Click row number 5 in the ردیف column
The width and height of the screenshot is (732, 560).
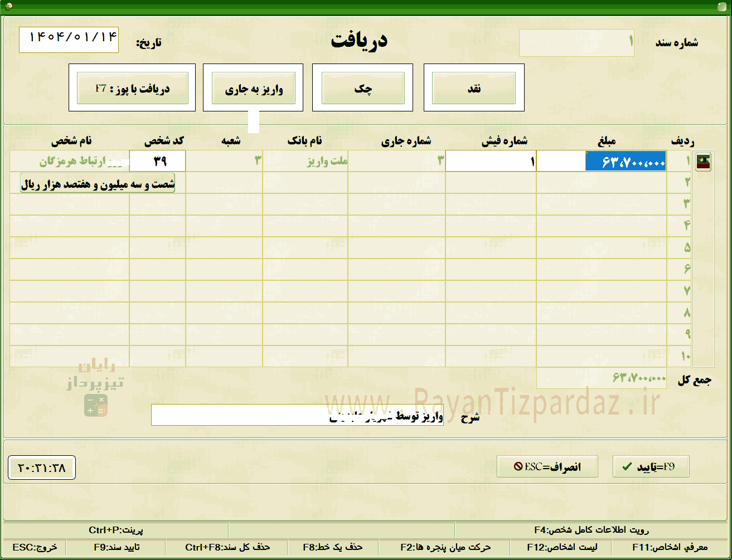tap(687, 247)
